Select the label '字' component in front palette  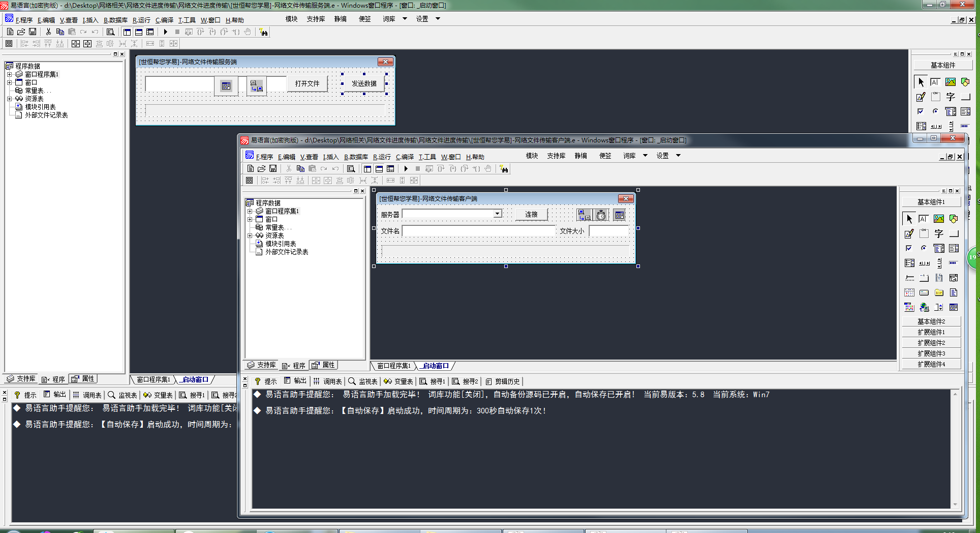[x=939, y=233]
